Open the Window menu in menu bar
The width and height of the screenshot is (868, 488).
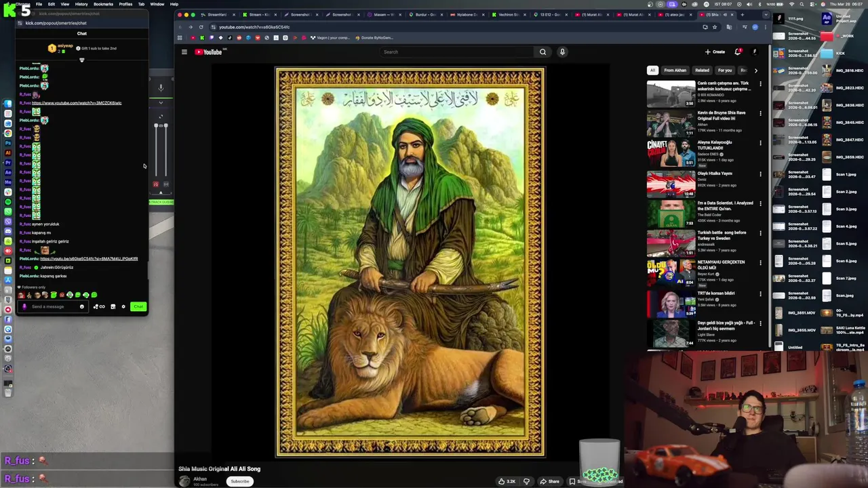tap(157, 4)
